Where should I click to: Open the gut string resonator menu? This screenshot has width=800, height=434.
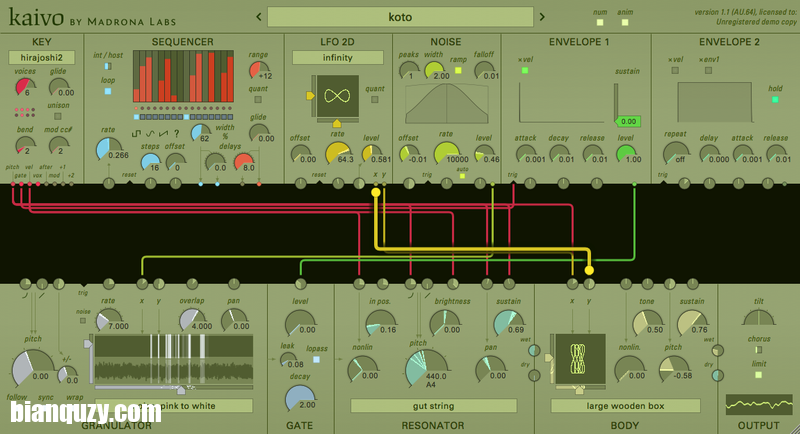pyautogui.click(x=433, y=406)
